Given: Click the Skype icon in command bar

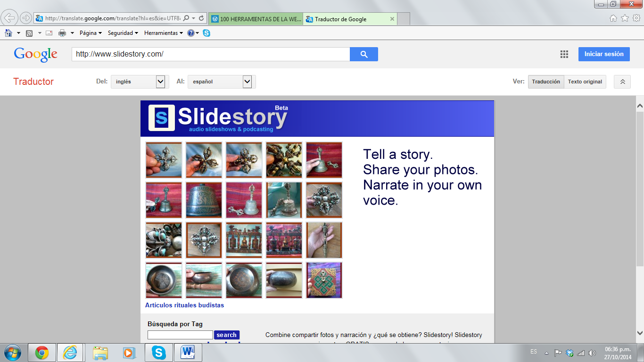Looking at the screenshot, I should (x=206, y=33).
